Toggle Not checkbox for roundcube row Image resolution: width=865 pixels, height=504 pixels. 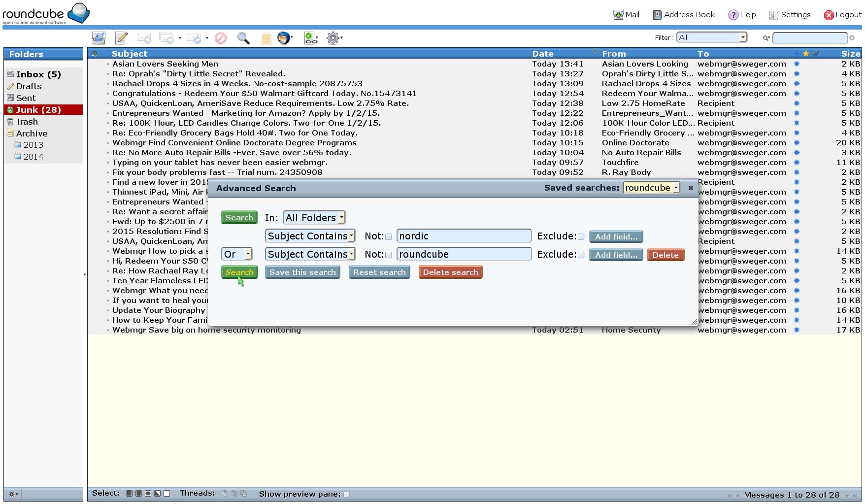(388, 255)
